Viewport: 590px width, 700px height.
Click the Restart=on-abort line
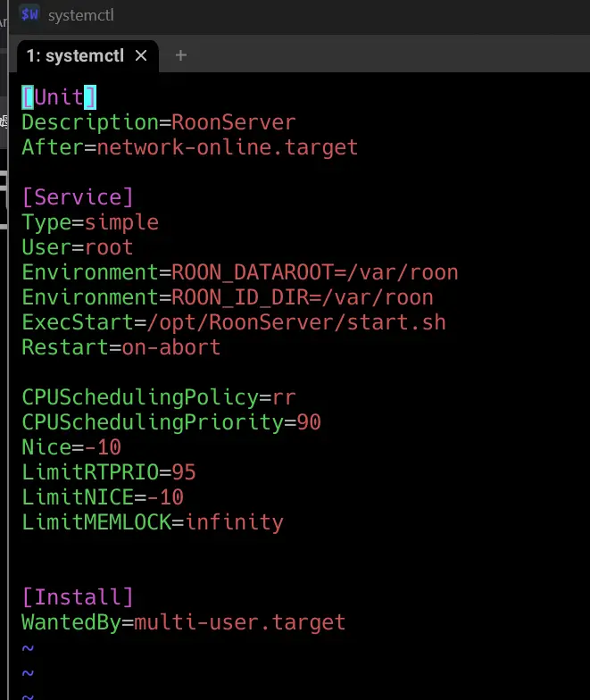(x=120, y=347)
